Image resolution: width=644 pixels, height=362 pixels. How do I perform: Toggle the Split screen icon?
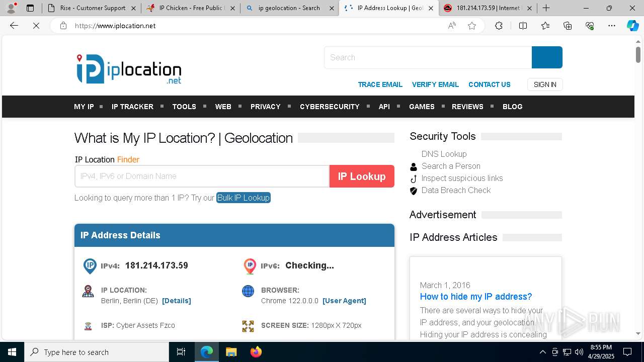point(523,26)
